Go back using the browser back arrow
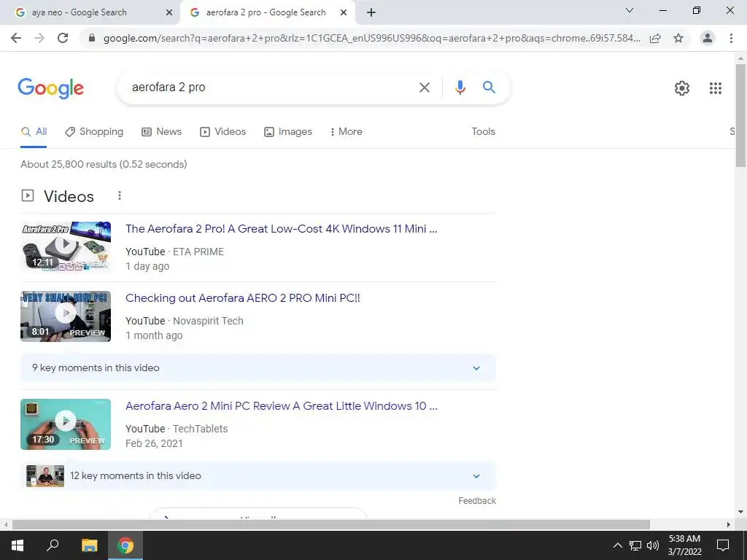This screenshot has width=747, height=560. point(16,38)
